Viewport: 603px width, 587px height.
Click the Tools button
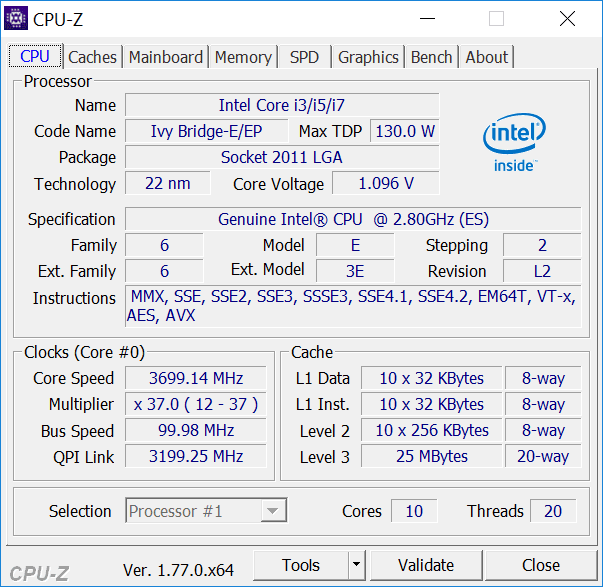click(301, 565)
